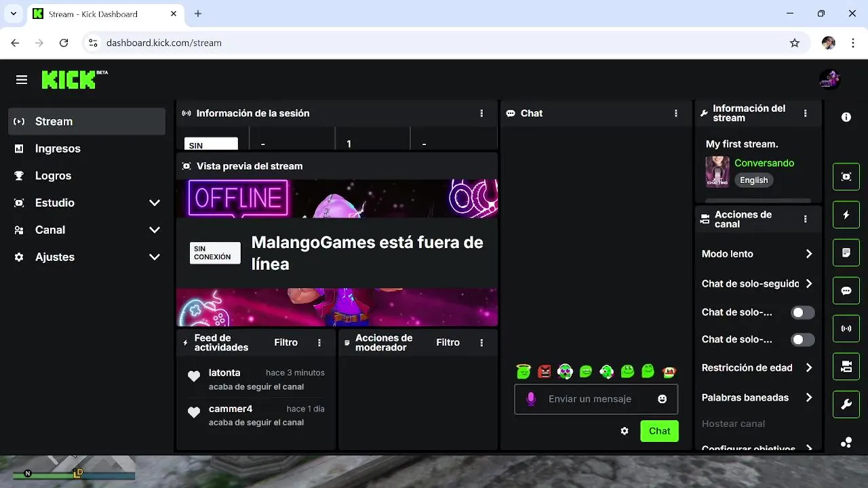The image size is (868, 488).
Task: Open the hamburger menu beside the Kick logo
Action: [22, 80]
